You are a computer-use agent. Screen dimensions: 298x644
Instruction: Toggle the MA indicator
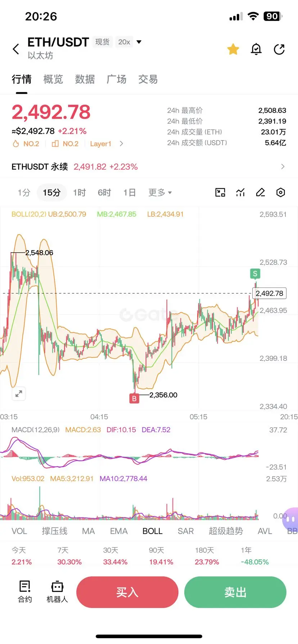click(x=88, y=531)
